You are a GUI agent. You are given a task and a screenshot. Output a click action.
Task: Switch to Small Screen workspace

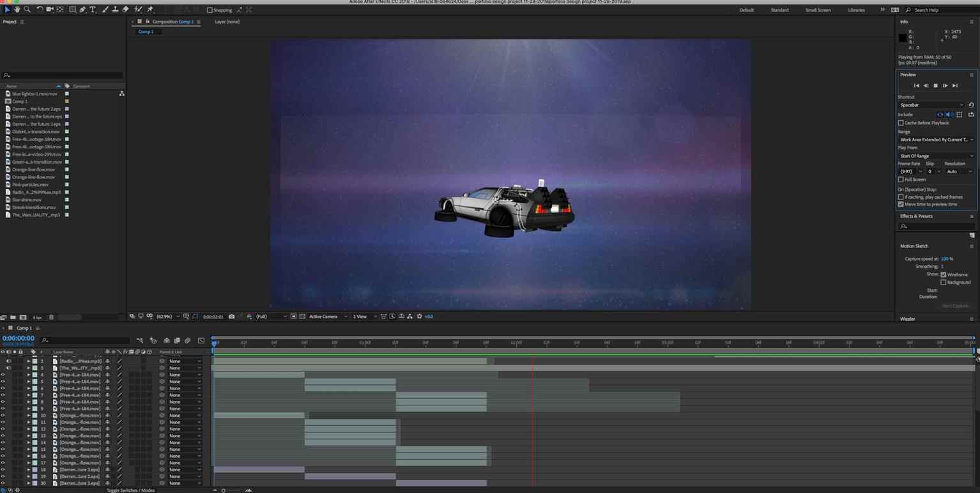point(818,10)
